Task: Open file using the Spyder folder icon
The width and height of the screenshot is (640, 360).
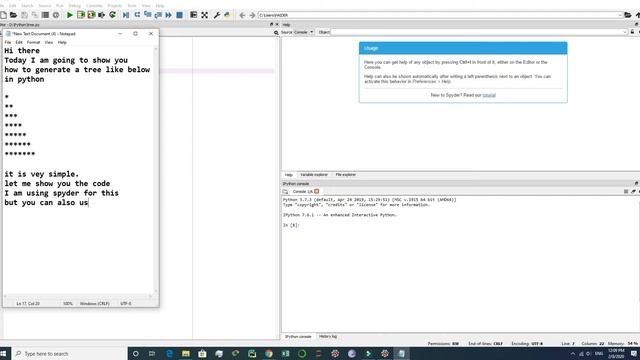Action: click(13, 15)
